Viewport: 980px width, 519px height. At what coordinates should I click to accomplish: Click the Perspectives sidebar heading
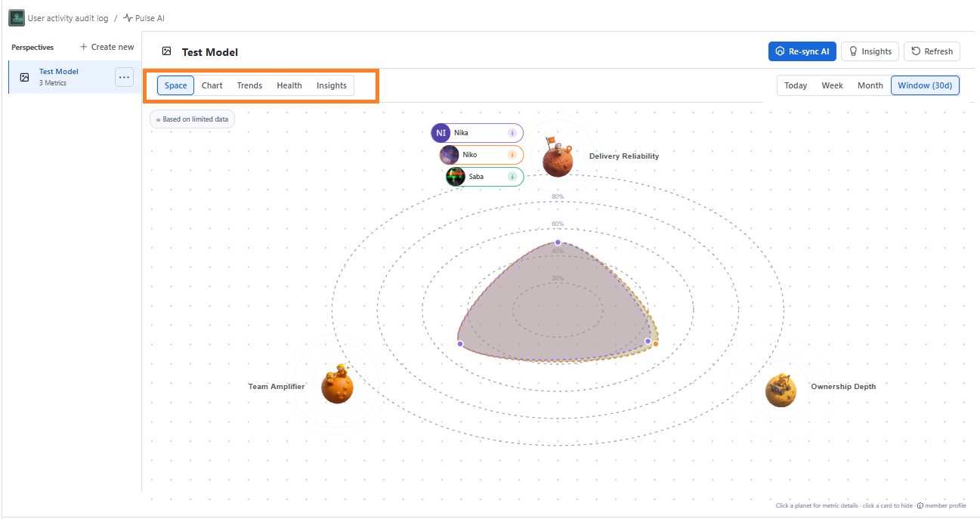[32, 47]
